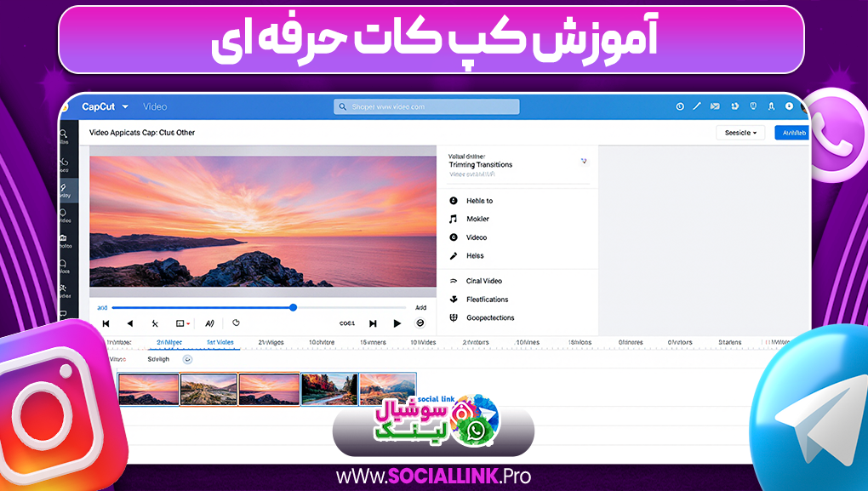The height and width of the screenshot is (491, 868).
Task: Select the 10 Mvides timeline marker
Action: [423, 342]
